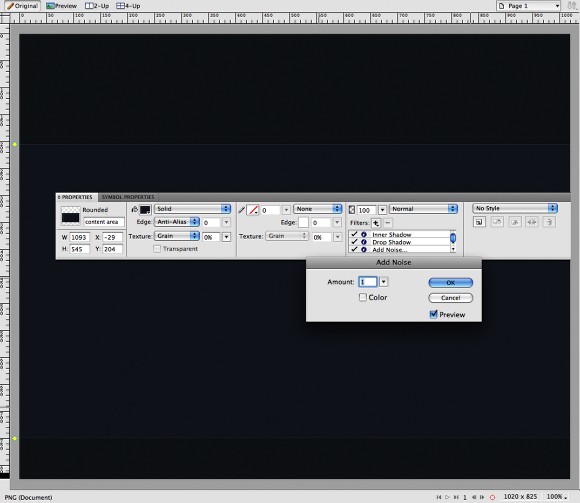Image resolution: width=580 pixels, height=503 pixels.
Task: Open the No Style dropdown
Action: [515, 208]
